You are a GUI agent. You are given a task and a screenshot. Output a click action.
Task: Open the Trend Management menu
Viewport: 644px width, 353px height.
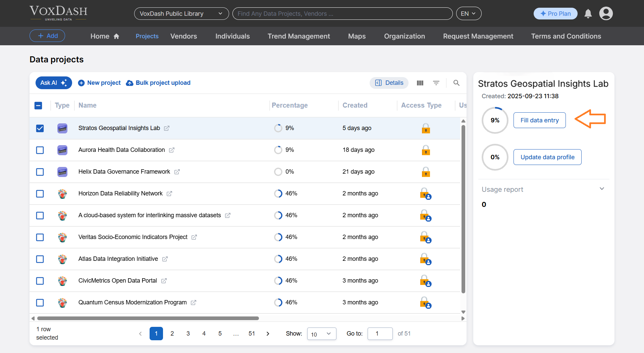(x=299, y=36)
